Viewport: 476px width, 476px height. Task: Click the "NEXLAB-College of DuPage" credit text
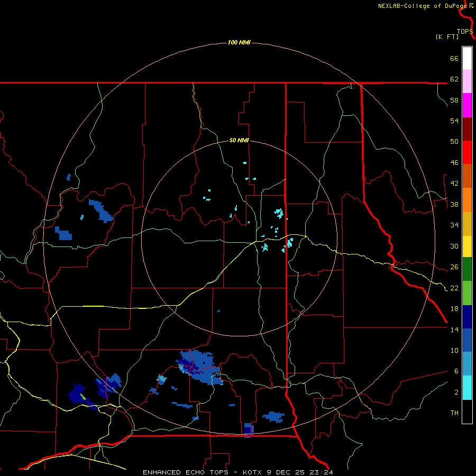click(423, 6)
